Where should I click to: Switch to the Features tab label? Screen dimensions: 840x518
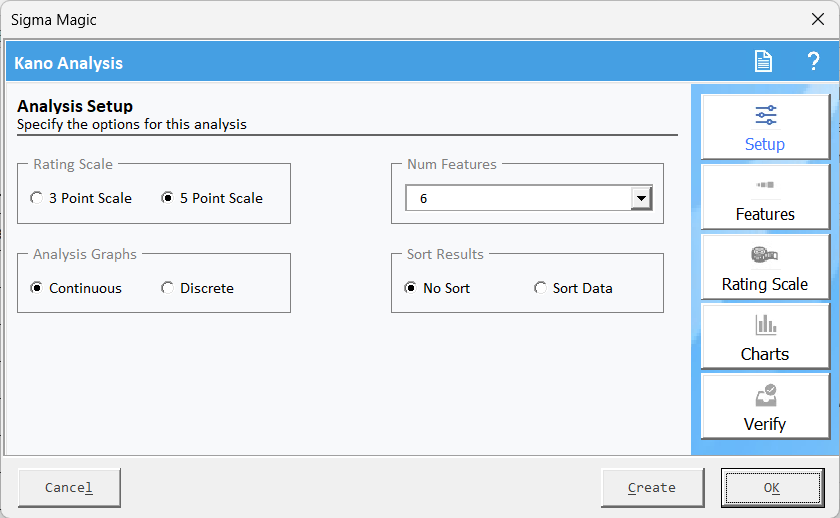tap(765, 214)
